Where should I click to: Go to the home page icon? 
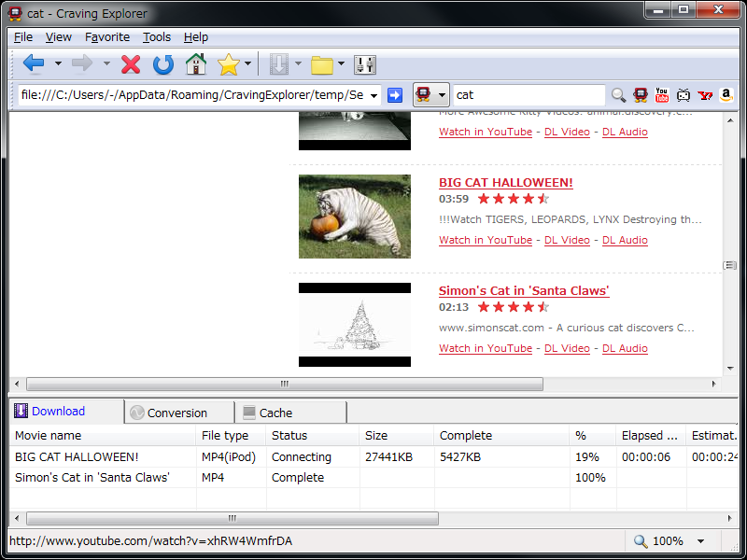196,64
